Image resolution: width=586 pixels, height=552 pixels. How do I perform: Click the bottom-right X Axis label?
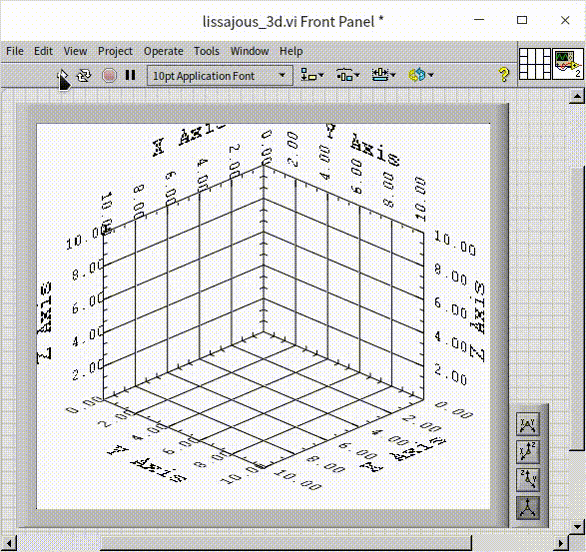pos(403,453)
